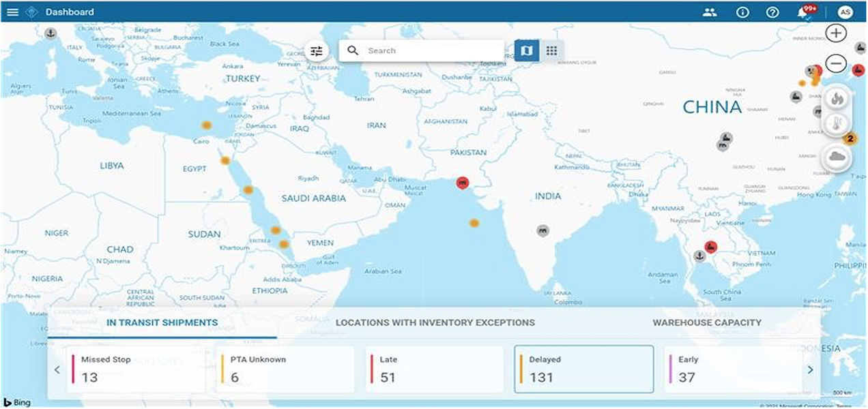Click the red marker near Pakistan coast
The width and height of the screenshot is (868, 409).
tap(463, 182)
